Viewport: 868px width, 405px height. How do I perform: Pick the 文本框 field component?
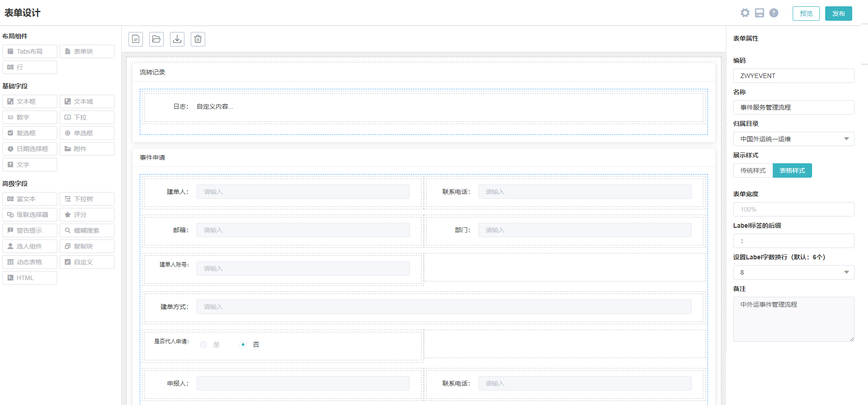30,101
